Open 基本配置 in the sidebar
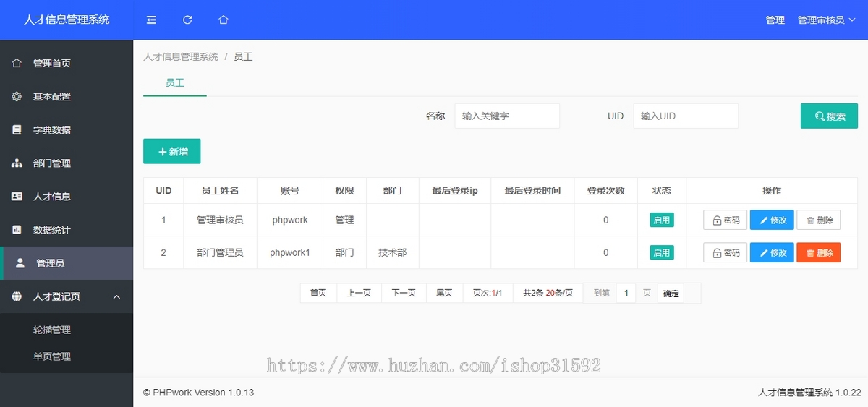The height and width of the screenshot is (407, 868). (67, 96)
